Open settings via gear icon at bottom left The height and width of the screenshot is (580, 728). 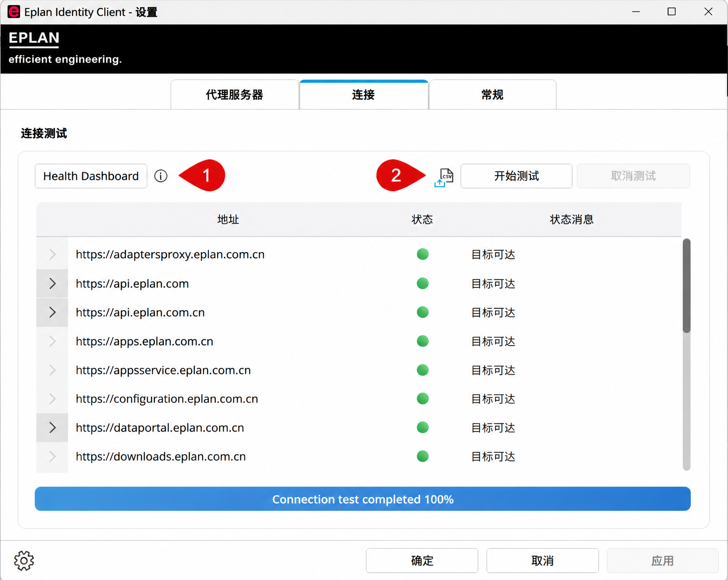[x=24, y=560]
